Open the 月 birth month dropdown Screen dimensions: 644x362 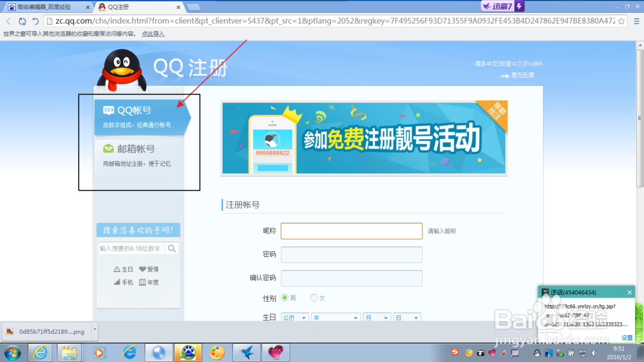coord(377,318)
